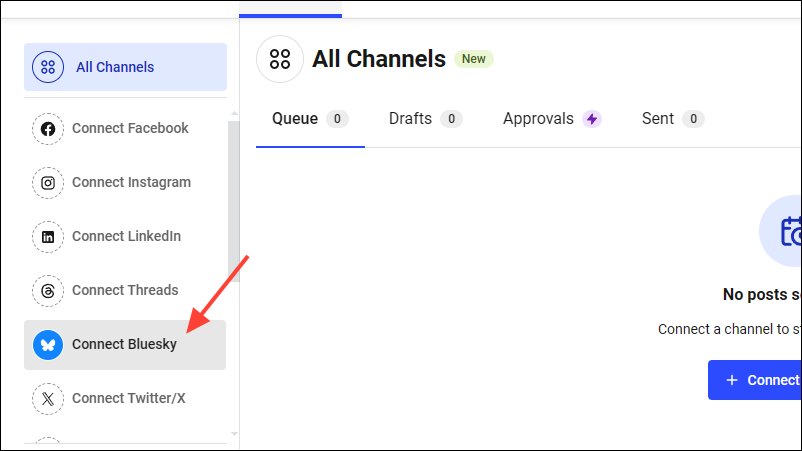The height and width of the screenshot is (451, 802).
Task: Click the sidebar scrollbar down arrow
Action: [234, 434]
